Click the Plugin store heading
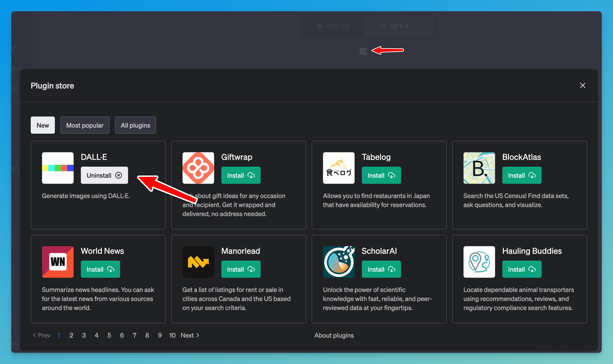Viewport: 613px width, 364px height. pos(52,86)
